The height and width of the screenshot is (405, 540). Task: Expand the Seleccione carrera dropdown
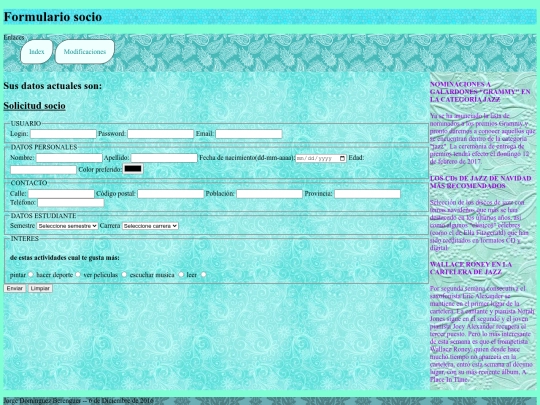pos(150,226)
